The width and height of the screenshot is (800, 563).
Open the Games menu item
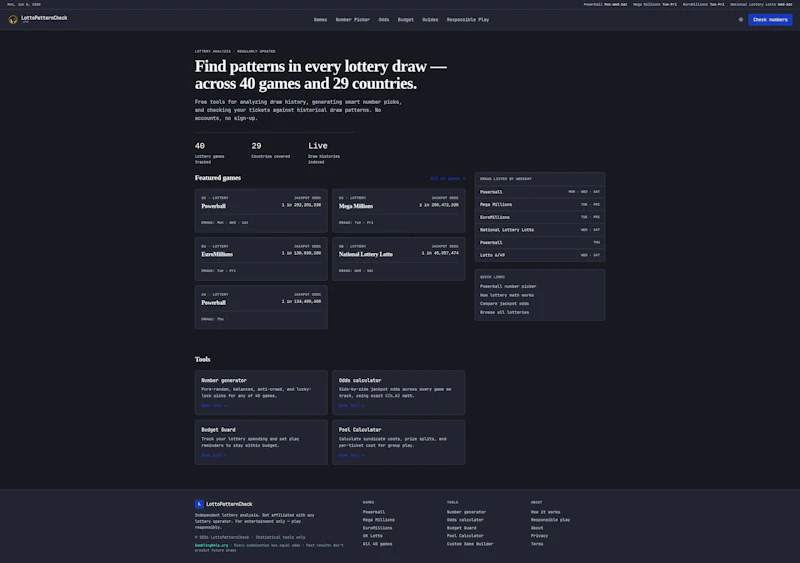point(320,19)
